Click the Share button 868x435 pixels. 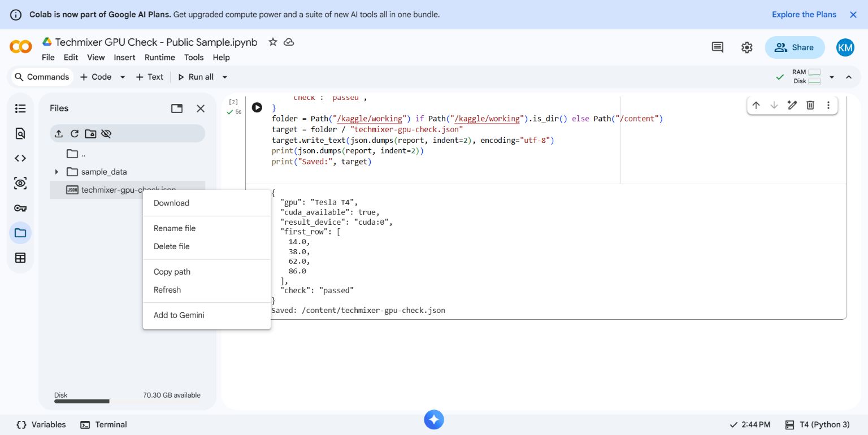795,47
